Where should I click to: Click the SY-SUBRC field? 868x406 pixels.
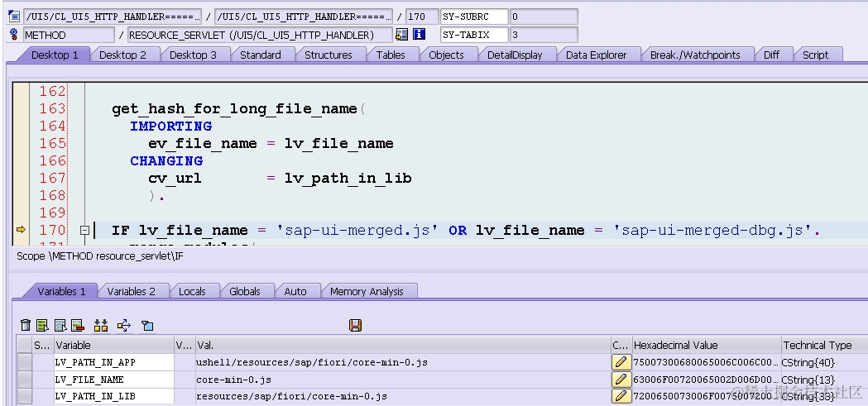(x=543, y=16)
